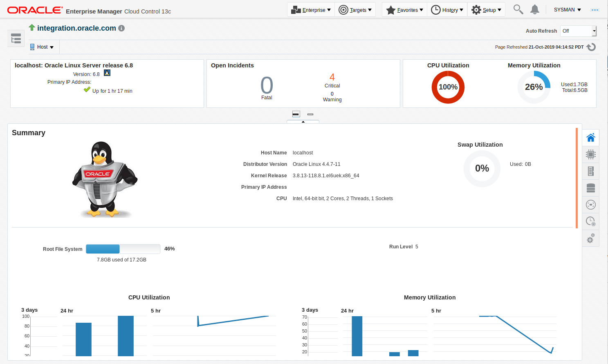Open the Auto Refresh dropdown

point(578,31)
